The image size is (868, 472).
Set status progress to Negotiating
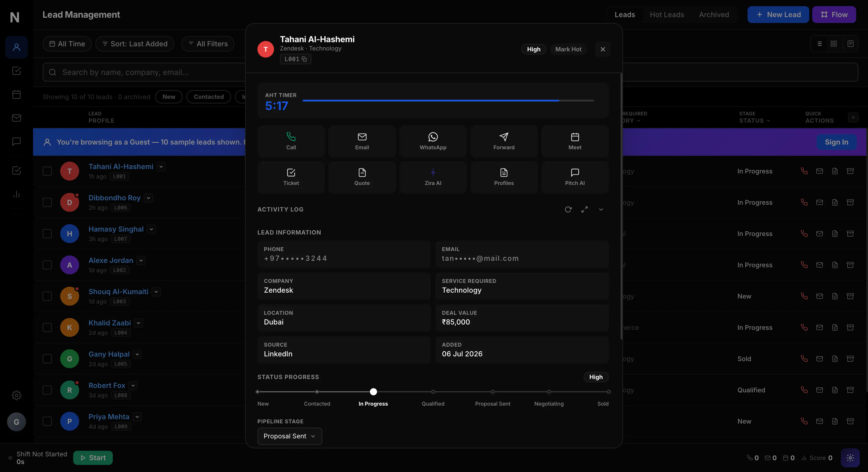(549, 392)
